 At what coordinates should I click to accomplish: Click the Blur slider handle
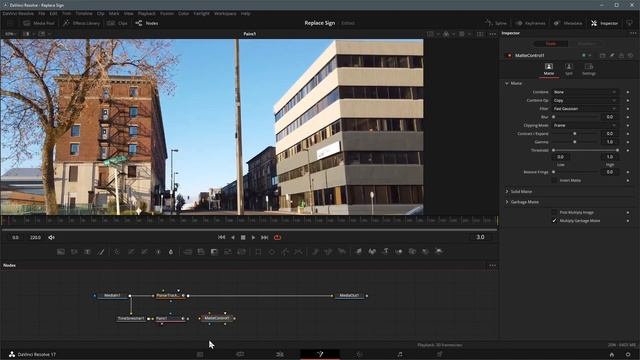(554, 117)
